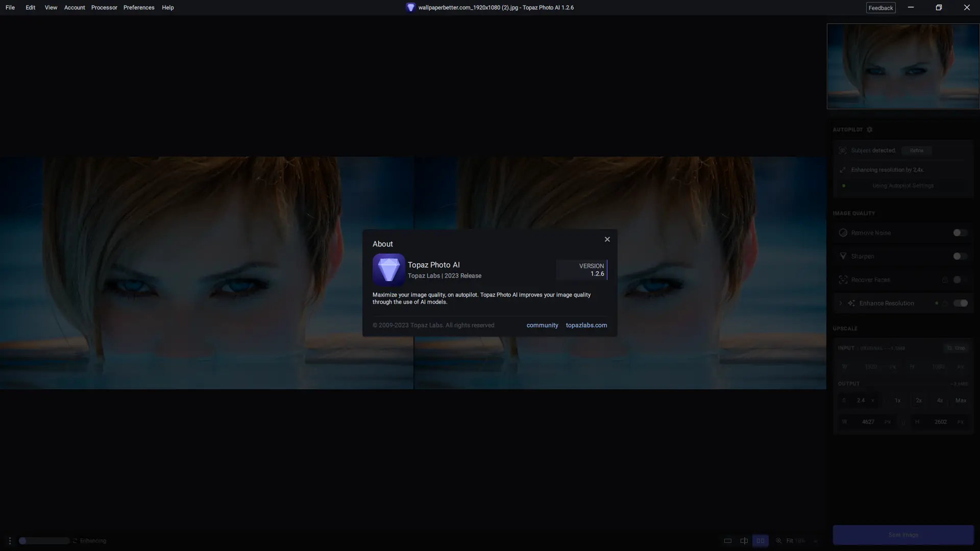
Task: Click the image preview thumbnail
Action: pos(903,66)
